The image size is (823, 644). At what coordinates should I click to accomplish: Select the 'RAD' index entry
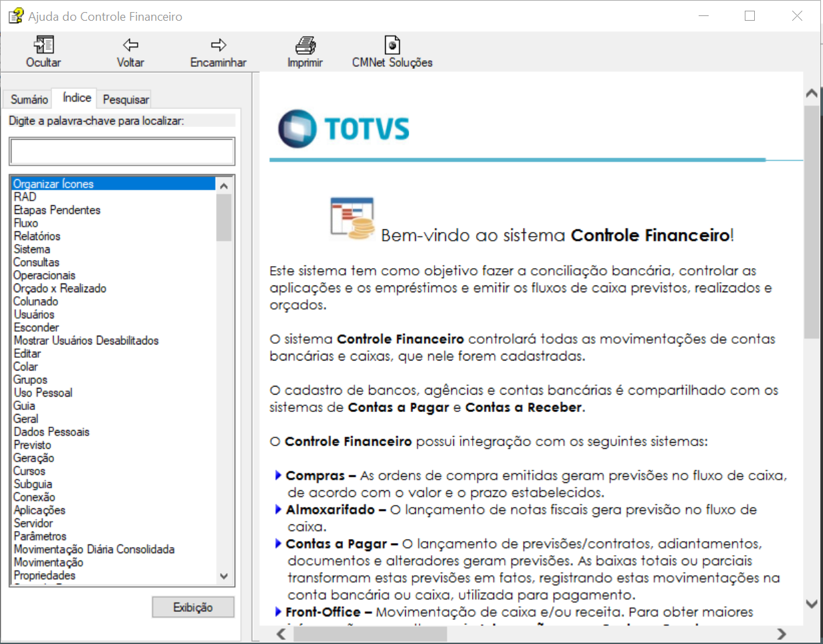click(x=114, y=197)
